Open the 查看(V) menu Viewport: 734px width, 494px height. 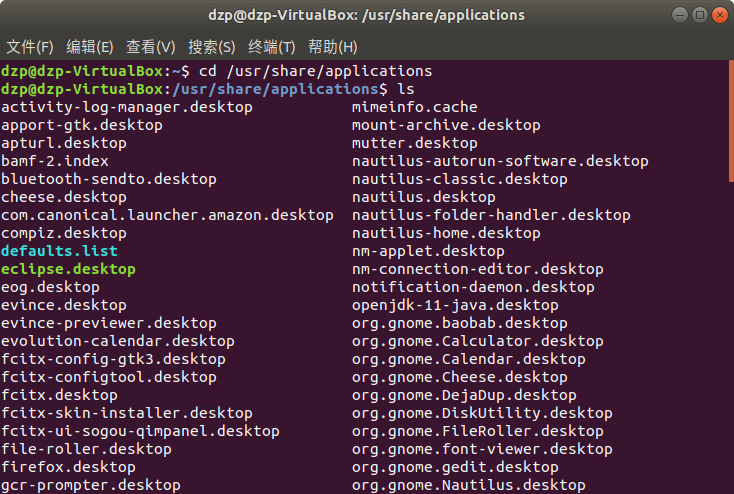click(x=150, y=47)
